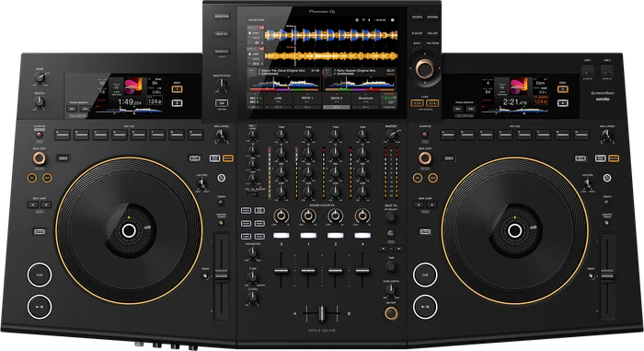Tap the BROWSE button right of center screen
Viewport: 644px width, 351px height.
click(x=432, y=18)
